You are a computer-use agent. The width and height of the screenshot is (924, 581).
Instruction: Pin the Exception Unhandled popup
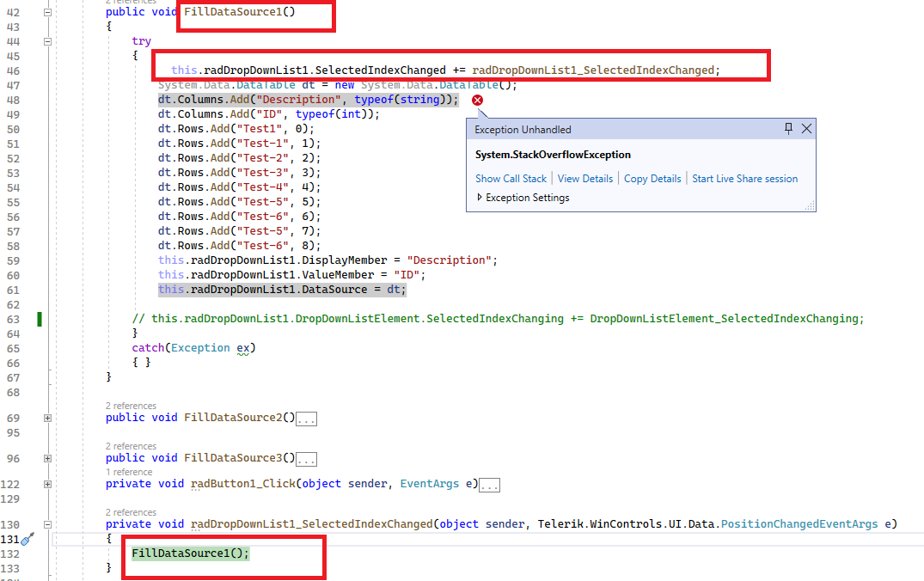pos(788,128)
